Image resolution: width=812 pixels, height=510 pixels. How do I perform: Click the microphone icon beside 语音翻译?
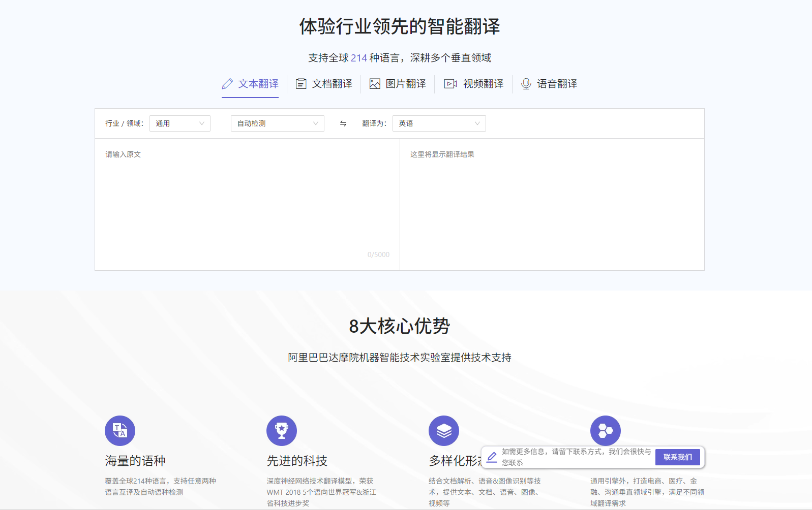526,84
